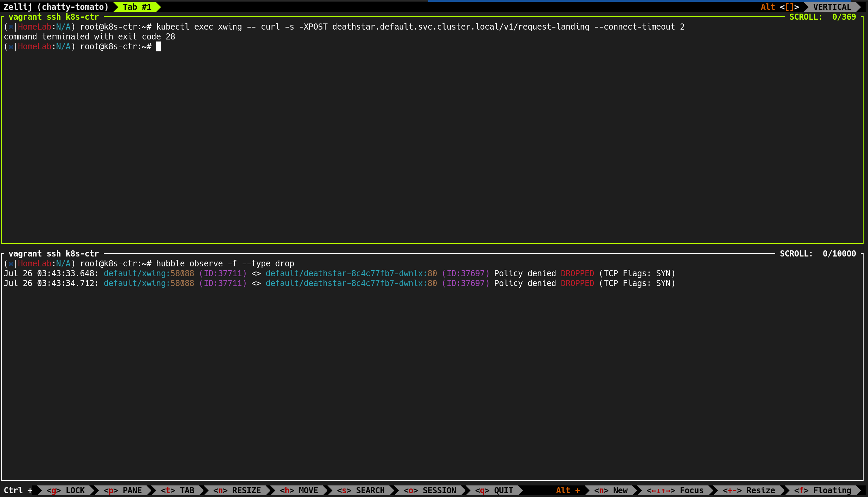Click the terminal cursor at the empty prompt

point(158,46)
